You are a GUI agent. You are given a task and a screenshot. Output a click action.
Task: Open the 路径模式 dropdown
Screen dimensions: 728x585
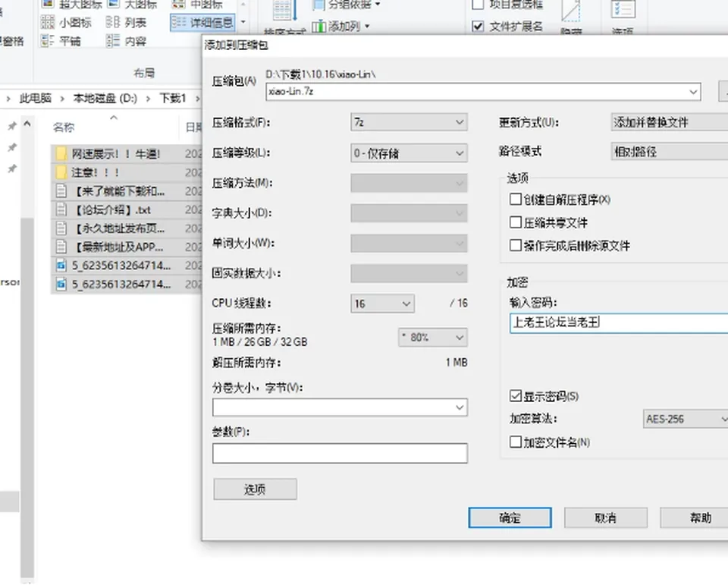click(670, 152)
